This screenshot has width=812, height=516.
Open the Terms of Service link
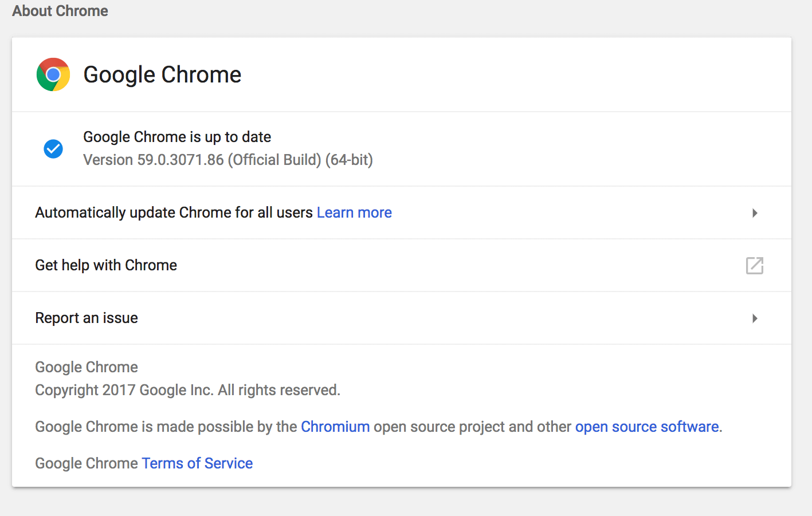197,463
